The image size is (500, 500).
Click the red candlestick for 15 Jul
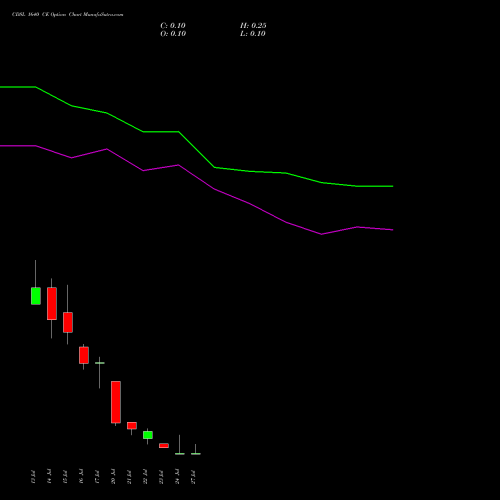(68, 322)
